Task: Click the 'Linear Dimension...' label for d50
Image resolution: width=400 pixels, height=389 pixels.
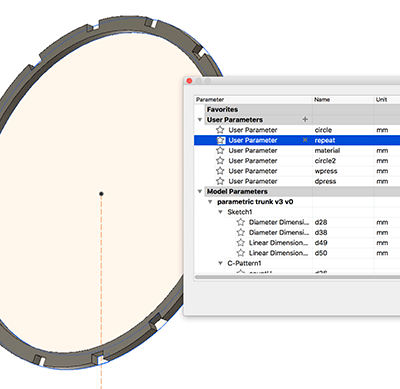Action: tap(278, 253)
